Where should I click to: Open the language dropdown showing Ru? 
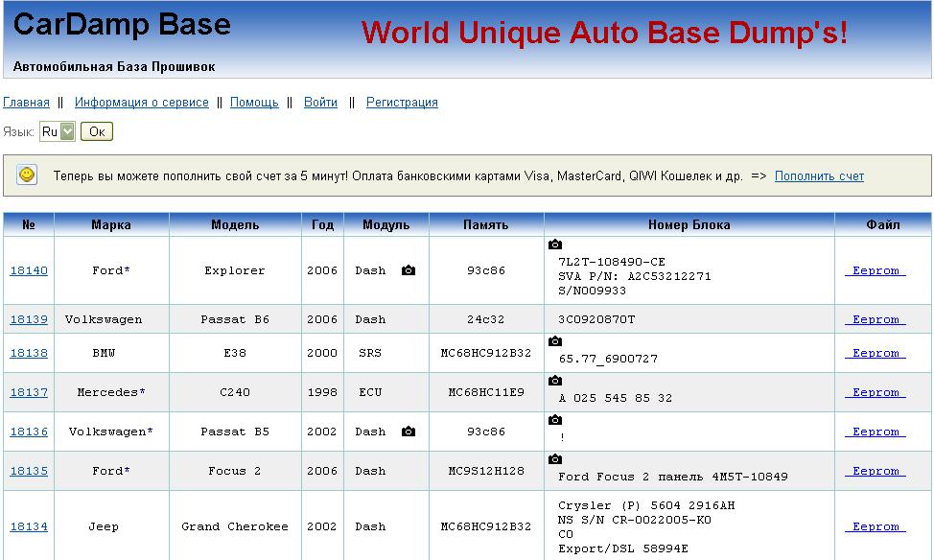58,131
